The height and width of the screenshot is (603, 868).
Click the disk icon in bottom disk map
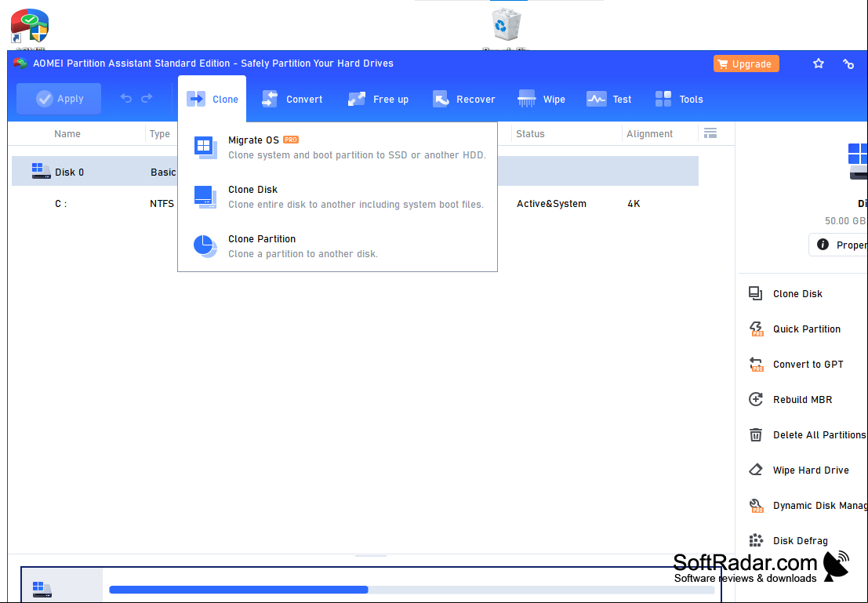[x=42, y=589]
